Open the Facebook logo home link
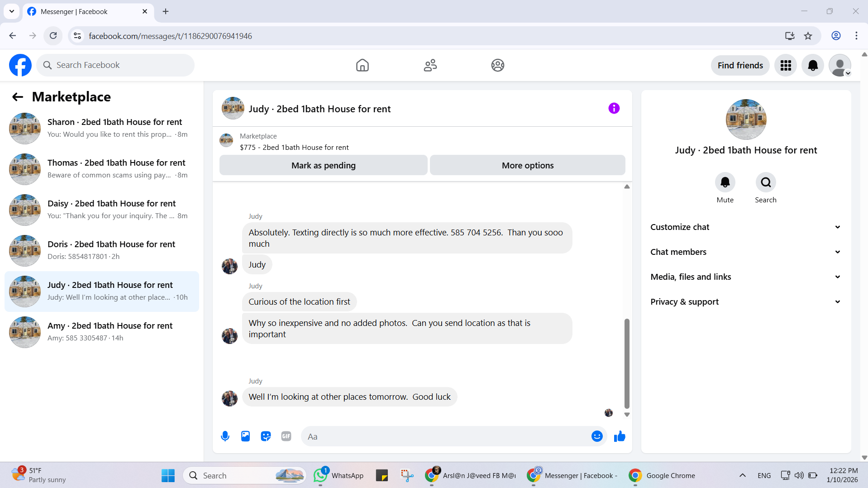 click(20, 65)
